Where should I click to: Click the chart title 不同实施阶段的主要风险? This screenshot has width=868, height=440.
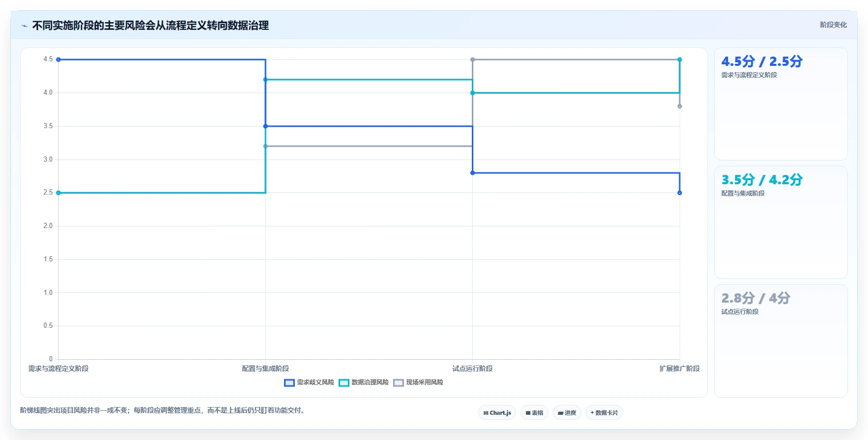click(150, 26)
